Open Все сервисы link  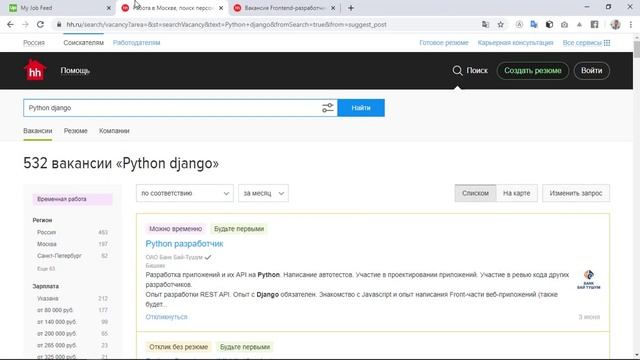[582, 43]
